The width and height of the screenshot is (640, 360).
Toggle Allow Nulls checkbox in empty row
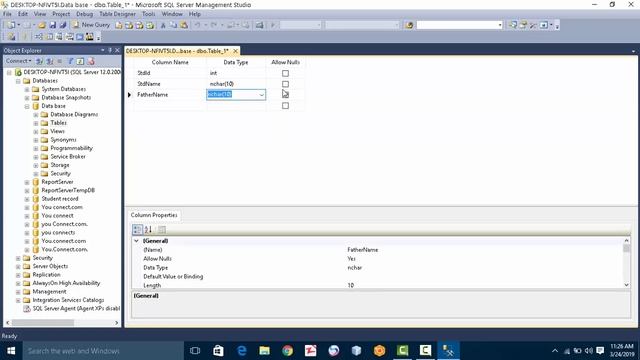[285, 106]
